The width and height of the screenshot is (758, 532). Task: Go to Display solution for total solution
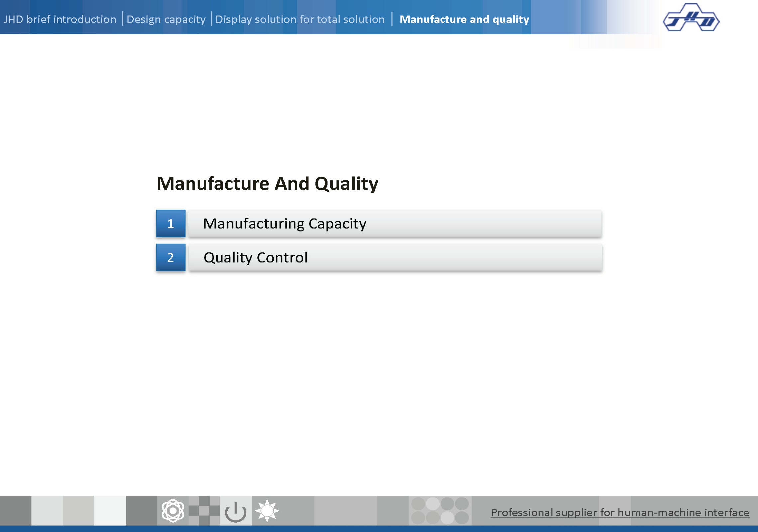point(300,19)
